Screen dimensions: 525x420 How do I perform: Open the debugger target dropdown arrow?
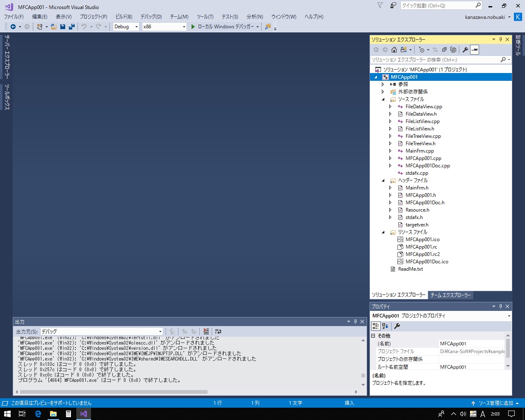pos(258,27)
